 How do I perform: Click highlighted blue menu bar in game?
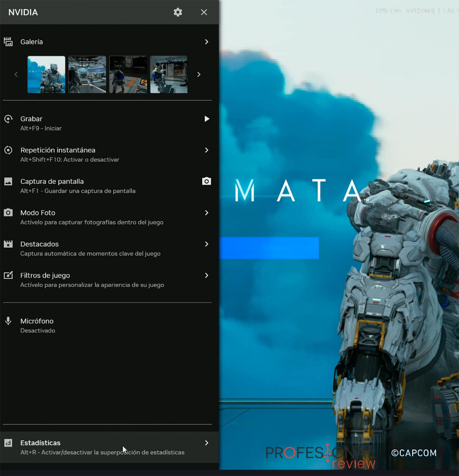[x=269, y=248]
